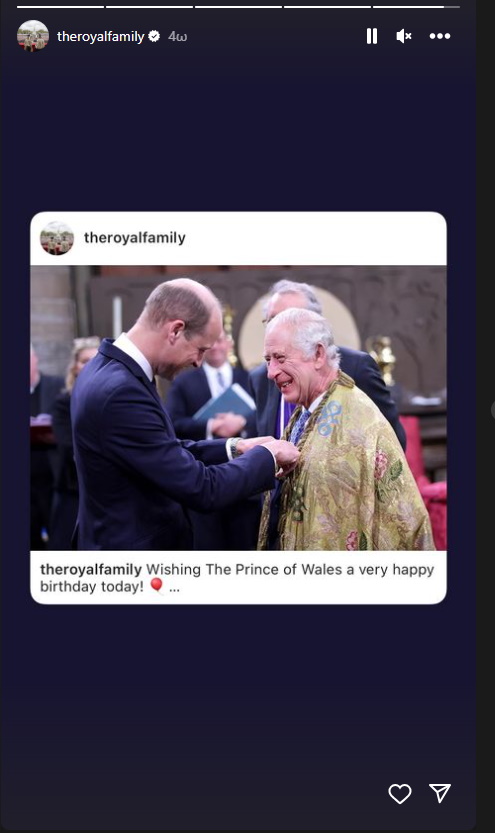This screenshot has height=833, width=495.
Task: Expand the caption using the trailing ellipsis
Action: pyautogui.click(x=174, y=587)
